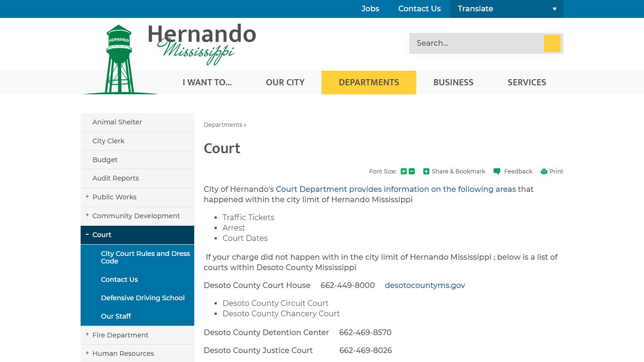
Task: Click phone number 662-469-8570
Action: point(365,332)
